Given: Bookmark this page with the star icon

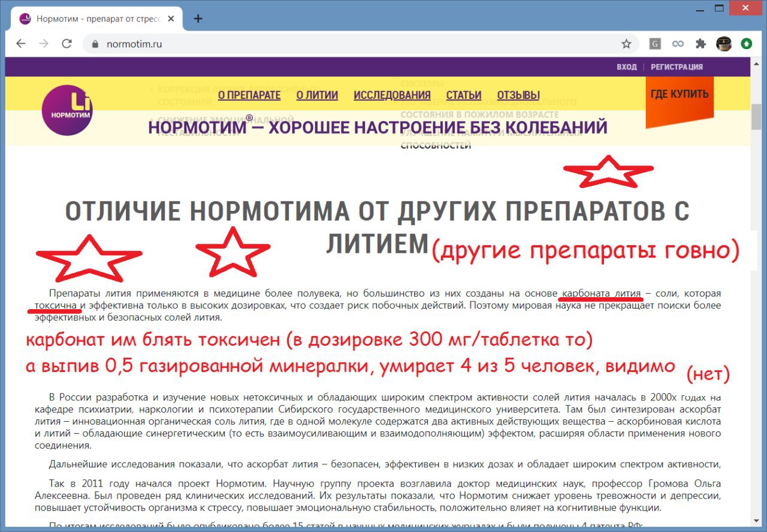Looking at the screenshot, I should click(x=626, y=44).
